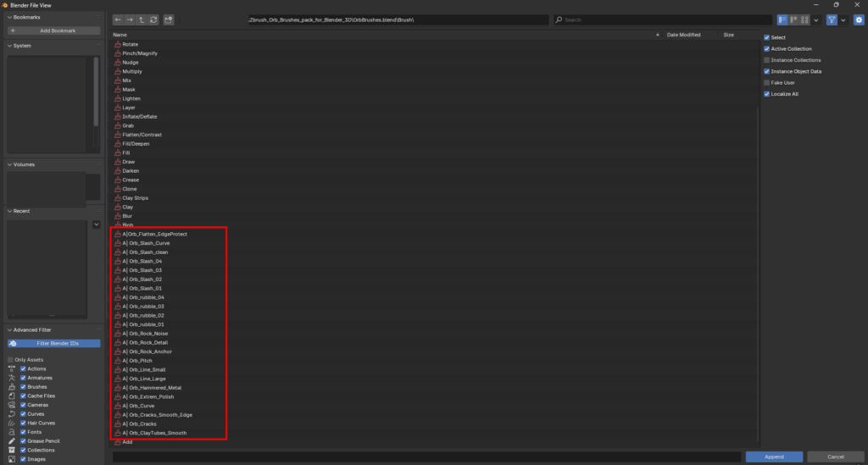Switch to thumbnail display mode
Image resolution: width=868 pixels, height=465 pixels.
click(x=804, y=20)
